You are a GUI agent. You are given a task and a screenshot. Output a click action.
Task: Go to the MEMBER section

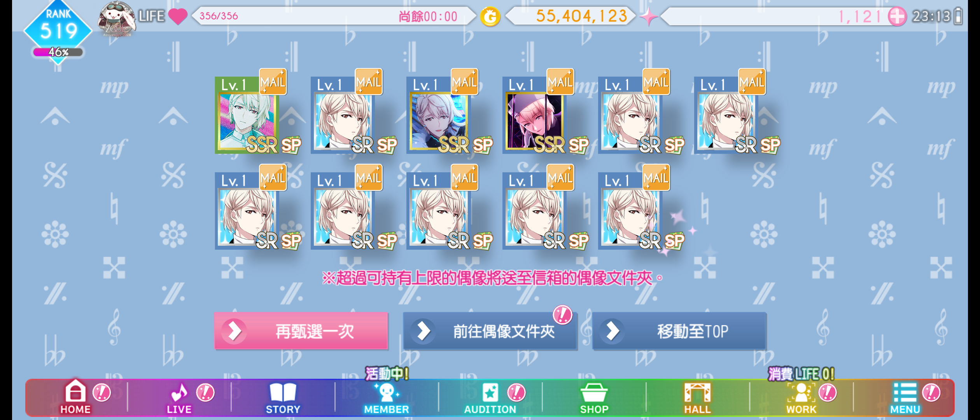coord(386,397)
